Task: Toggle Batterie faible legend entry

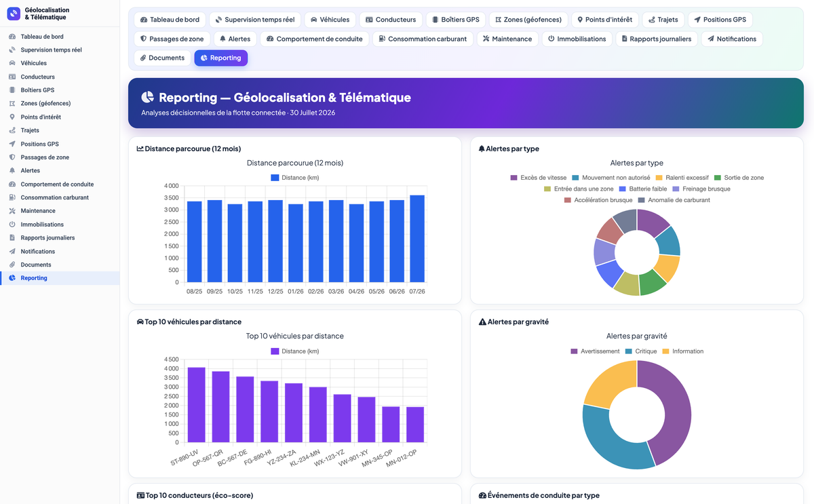Action: (642, 189)
